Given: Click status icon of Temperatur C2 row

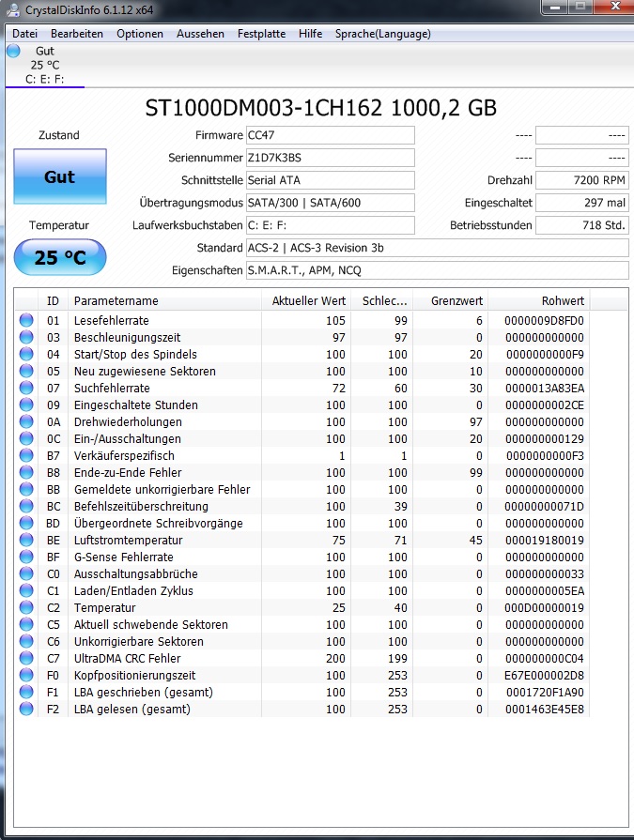Looking at the screenshot, I should click(x=26, y=607).
